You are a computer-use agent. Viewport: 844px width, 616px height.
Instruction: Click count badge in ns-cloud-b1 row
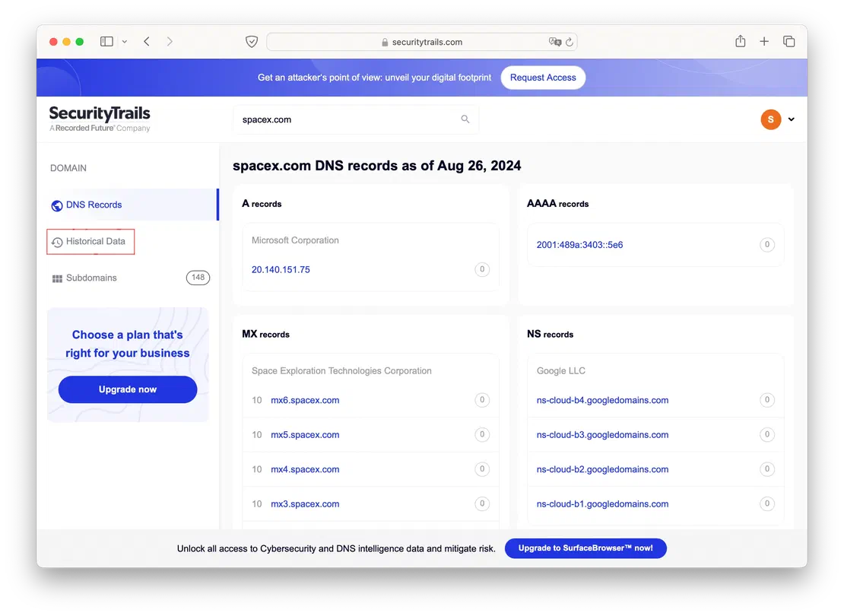coord(766,503)
